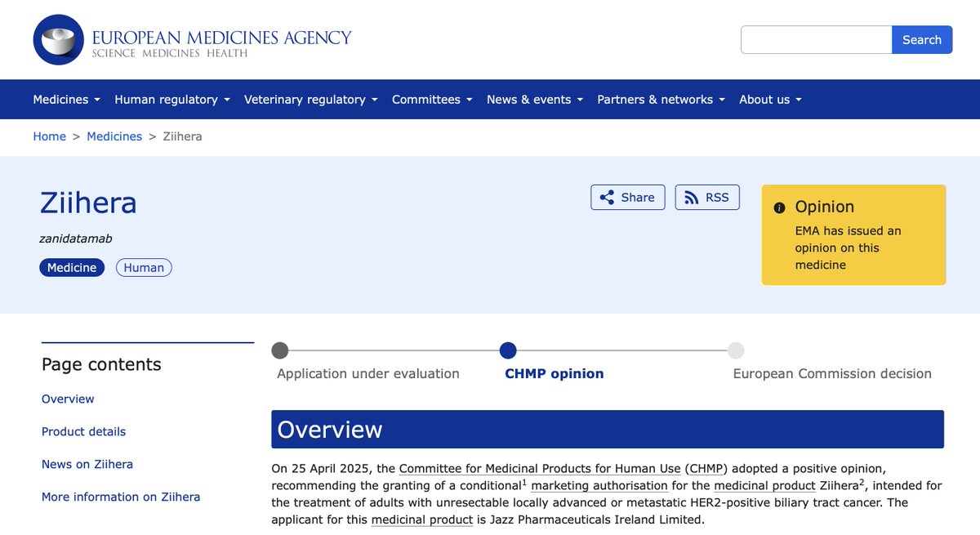Click the CHMP opinion step marker
Image resolution: width=980 pixels, height=535 pixels.
(508, 350)
